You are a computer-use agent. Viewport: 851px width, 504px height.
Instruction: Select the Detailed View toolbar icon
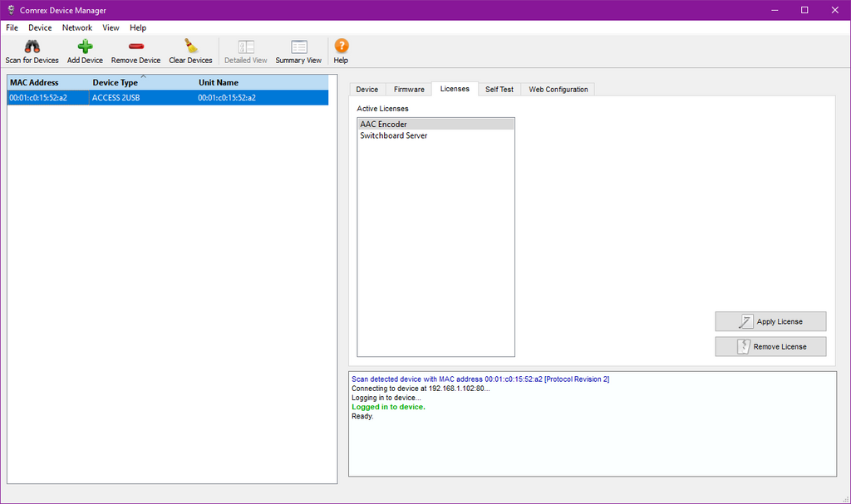[x=246, y=46]
